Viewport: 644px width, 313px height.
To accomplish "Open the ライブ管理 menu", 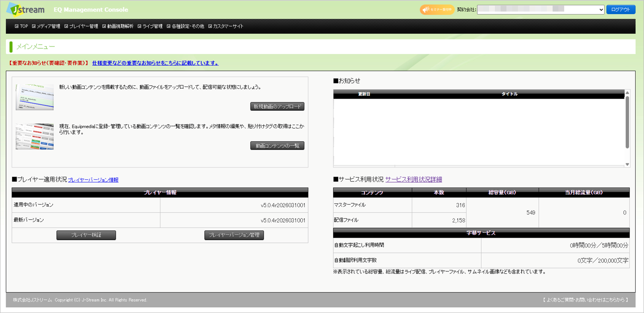I will tap(150, 26).
